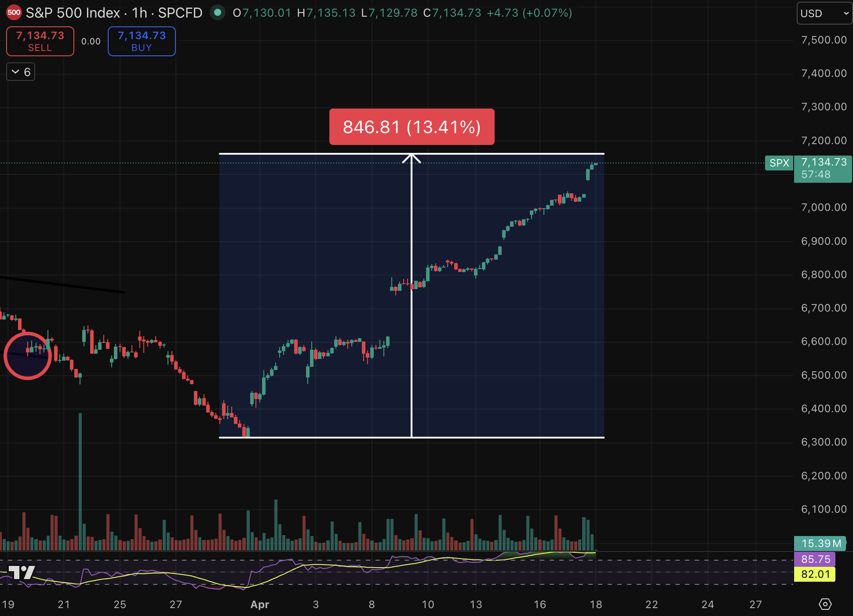Open the USD currency dropdown

click(824, 13)
